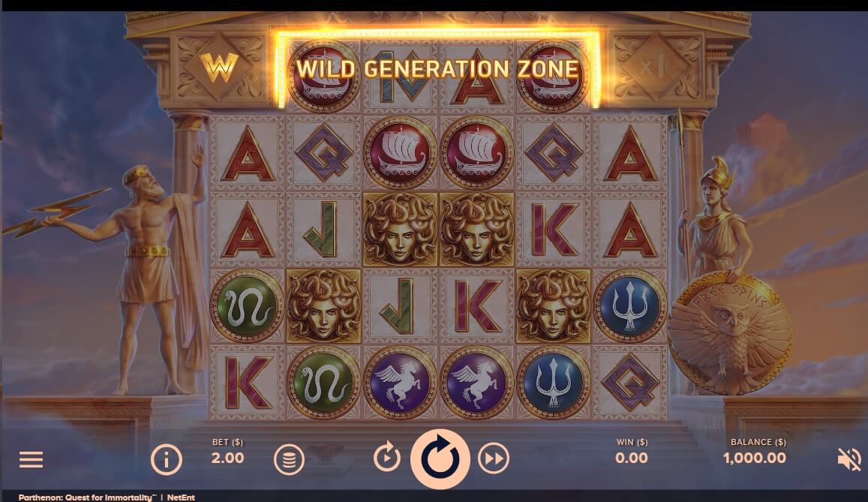The height and width of the screenshot is (502, 868).
Task: Click the Q symbol in bottom-right cell
Action: point(629,383)
